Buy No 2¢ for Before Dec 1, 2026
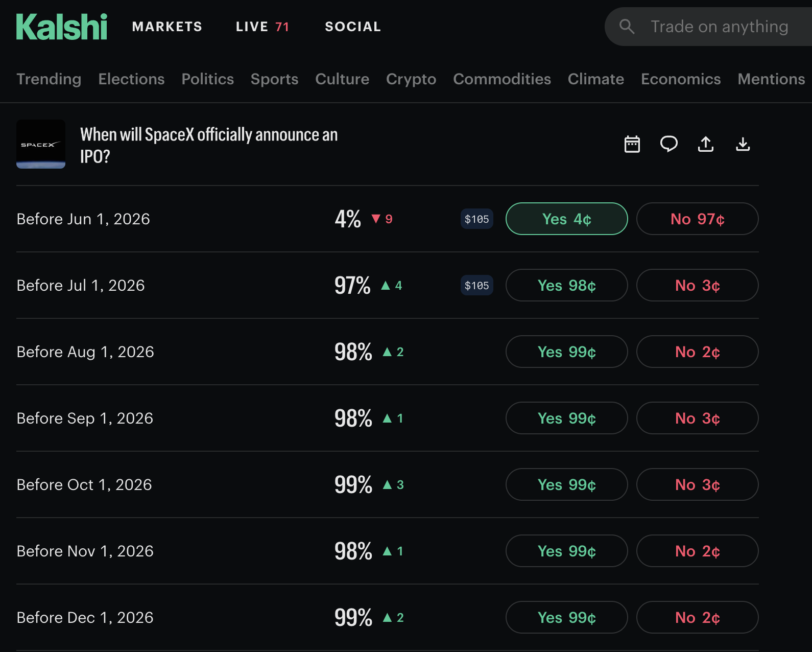 (x=698, y=617)
